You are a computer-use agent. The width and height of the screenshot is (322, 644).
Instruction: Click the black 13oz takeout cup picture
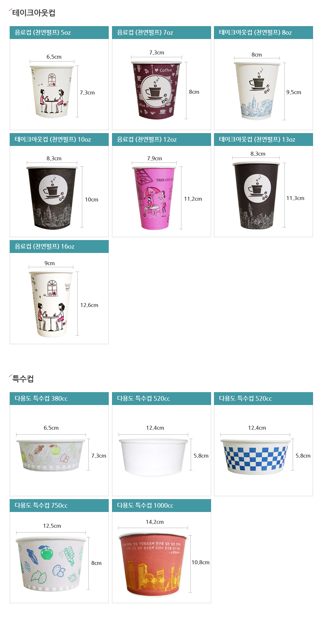(256, 195)
